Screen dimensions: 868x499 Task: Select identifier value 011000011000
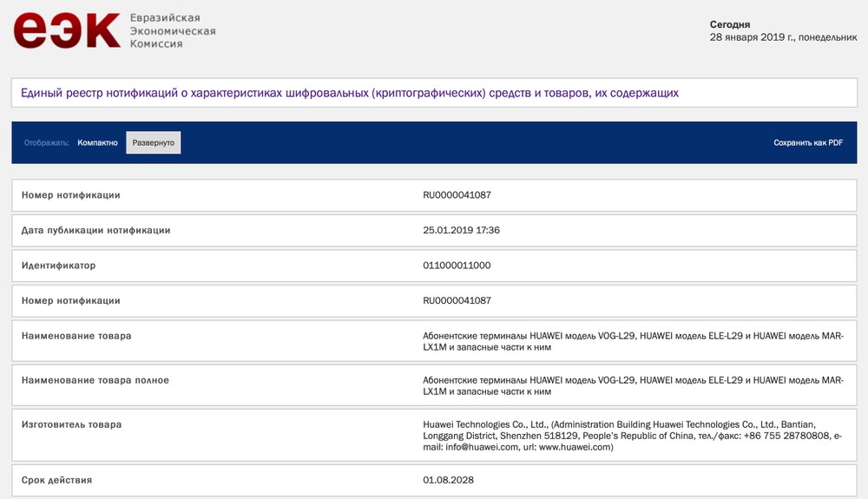pos(457,266)
